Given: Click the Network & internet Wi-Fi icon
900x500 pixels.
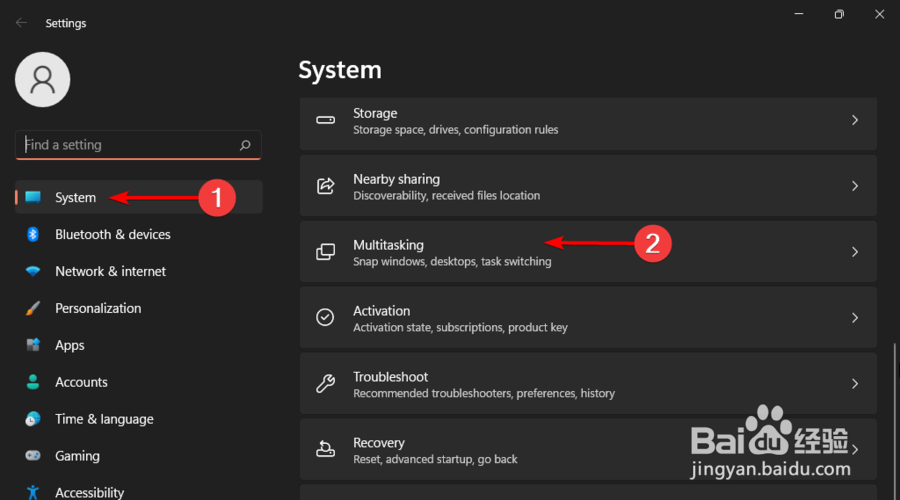Looking at the screenshot, I should click(33, 271).
